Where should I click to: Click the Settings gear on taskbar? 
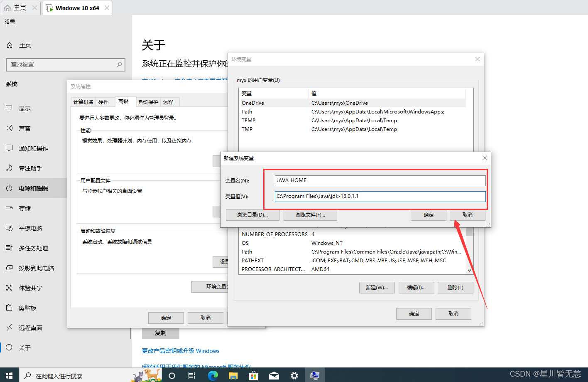point(294,376)
